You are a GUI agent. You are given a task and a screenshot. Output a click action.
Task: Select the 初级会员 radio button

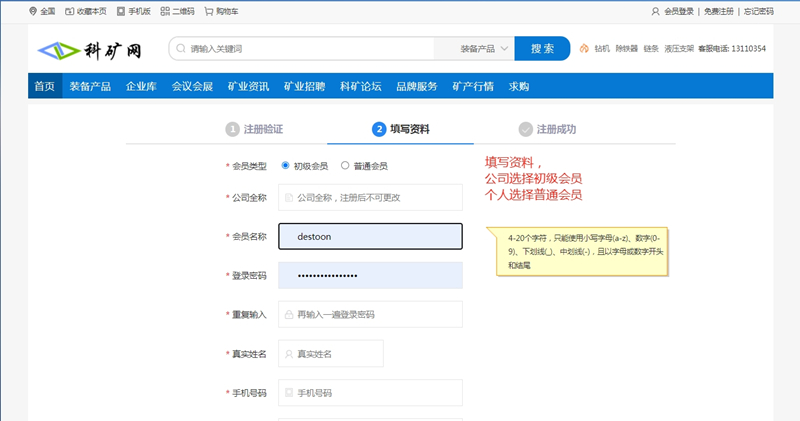point(286,165)
